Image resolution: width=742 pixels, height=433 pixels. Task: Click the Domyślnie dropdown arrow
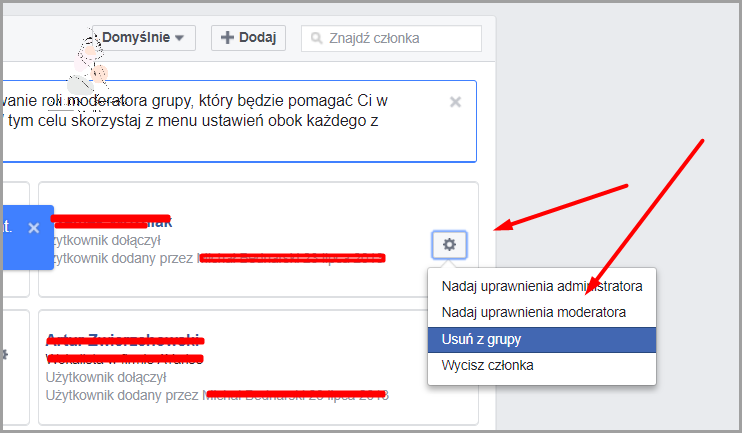coord(179,38)
